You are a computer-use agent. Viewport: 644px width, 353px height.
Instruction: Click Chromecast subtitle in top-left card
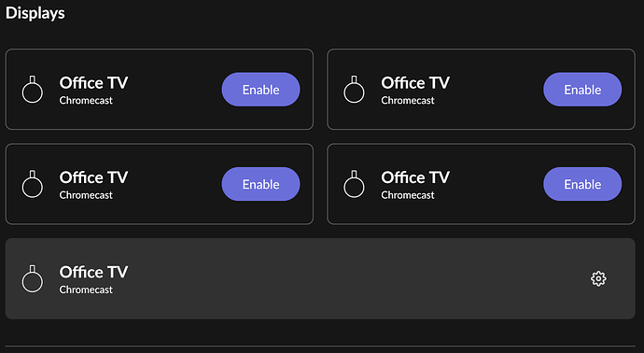(x=86, y=101)
